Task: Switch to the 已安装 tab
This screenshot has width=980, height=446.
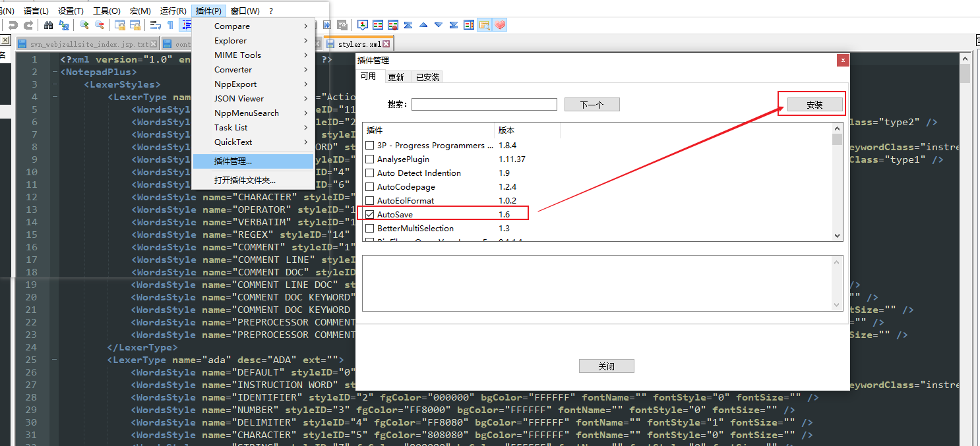Action: [428, 76]
